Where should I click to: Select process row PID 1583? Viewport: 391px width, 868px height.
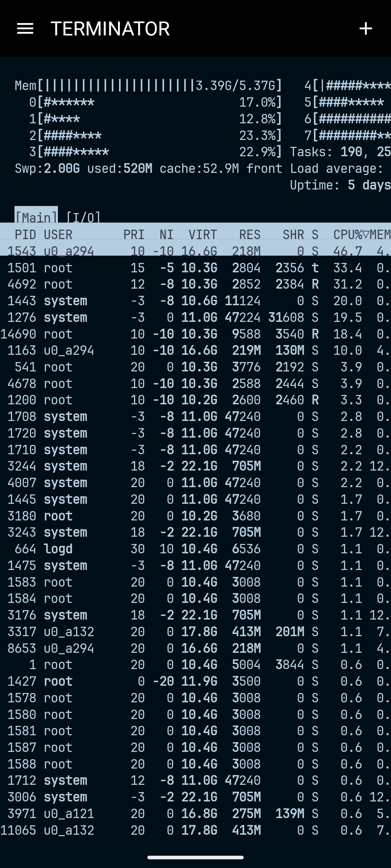point(195,582)
